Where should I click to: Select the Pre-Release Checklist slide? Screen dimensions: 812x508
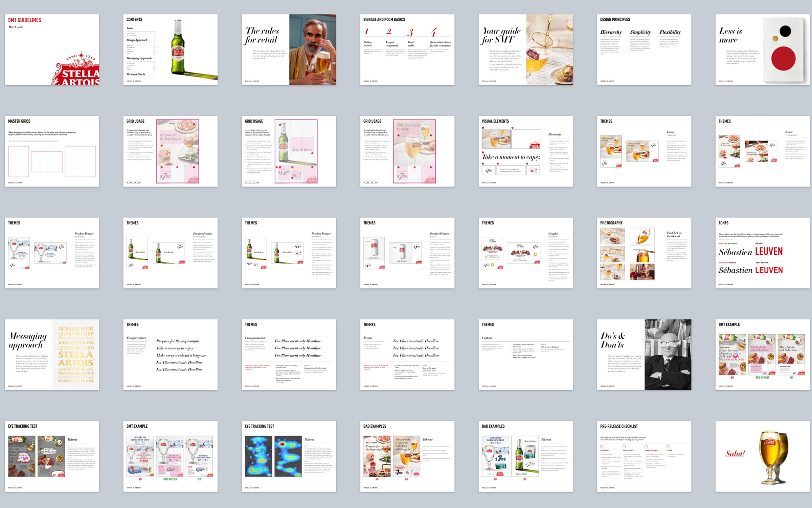click(x=644, y=456)
